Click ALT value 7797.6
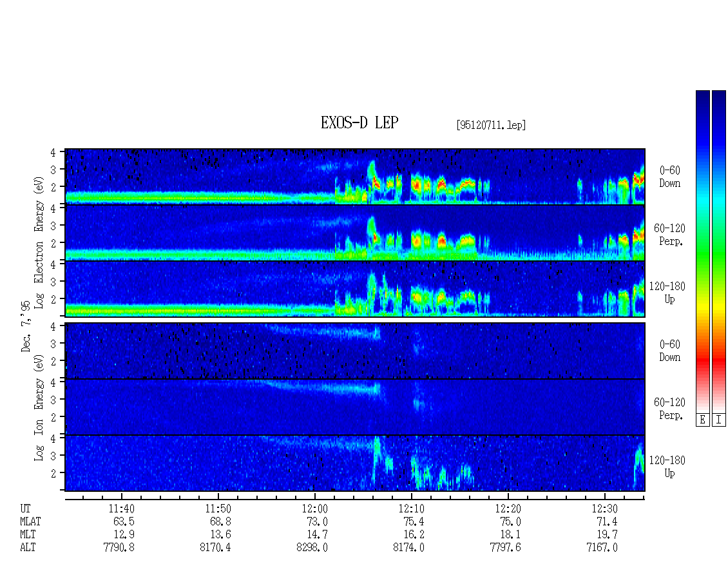The width and height of the screenshot is (728, 564). point(505,548)
